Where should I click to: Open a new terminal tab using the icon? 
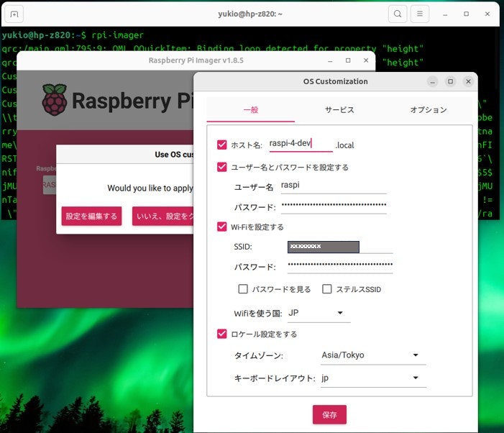tap(14, 14)
